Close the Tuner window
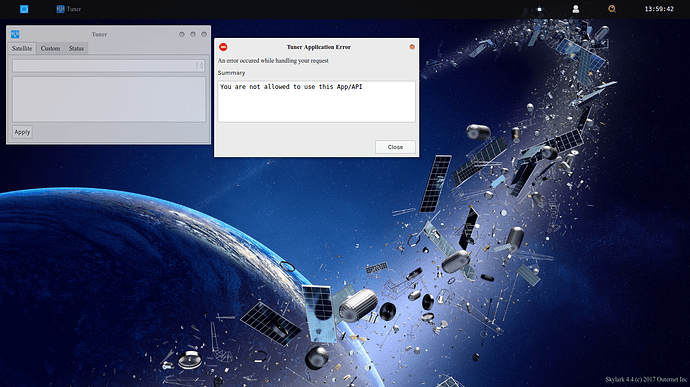The height and width of the screenshot is (387, 690). [x=204, y=34]
